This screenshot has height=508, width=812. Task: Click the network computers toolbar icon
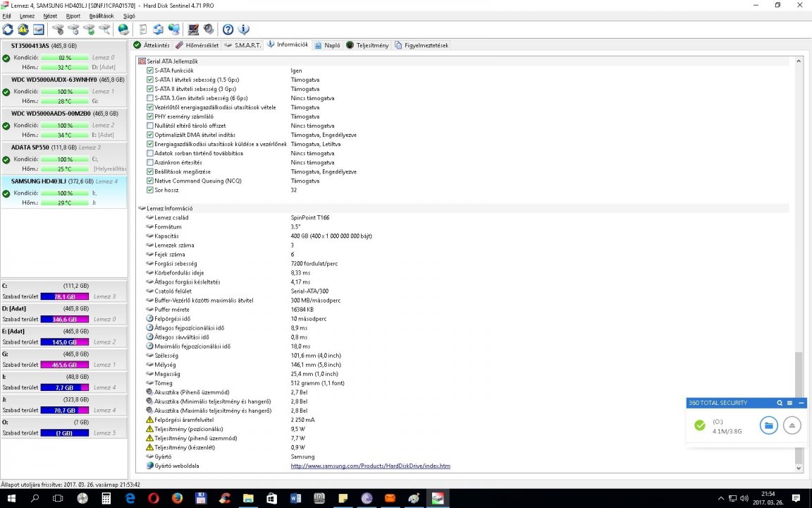point(174,30)
